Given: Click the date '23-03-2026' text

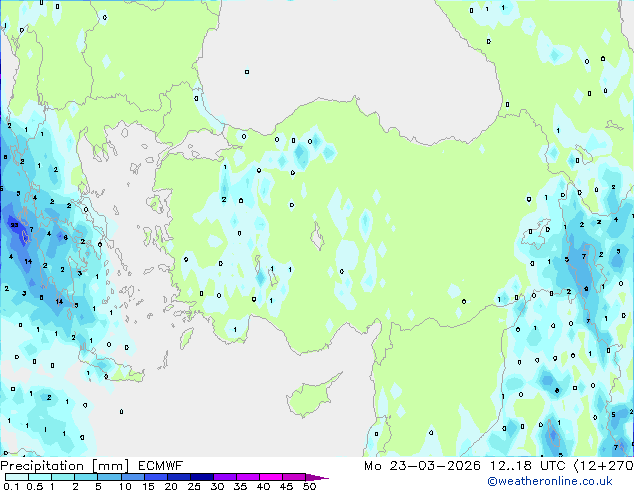Looking at the screenshot, I should [435, 466].
